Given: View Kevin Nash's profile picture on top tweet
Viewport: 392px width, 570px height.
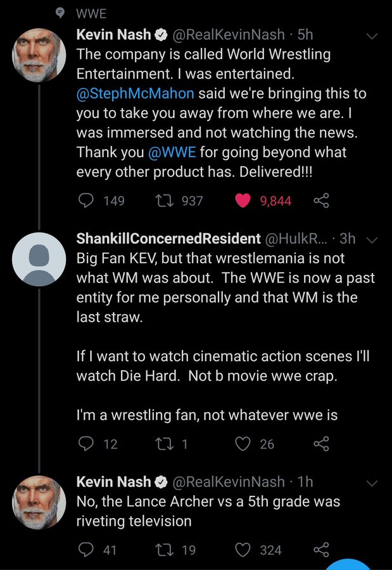Looking at the screenshot, I should (39, 55).
